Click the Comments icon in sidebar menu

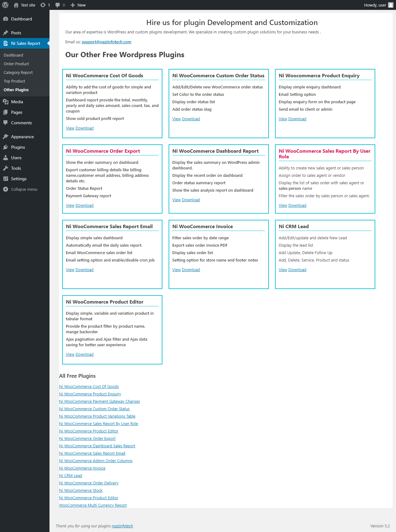pyautogui.click(x=6, y=123)
